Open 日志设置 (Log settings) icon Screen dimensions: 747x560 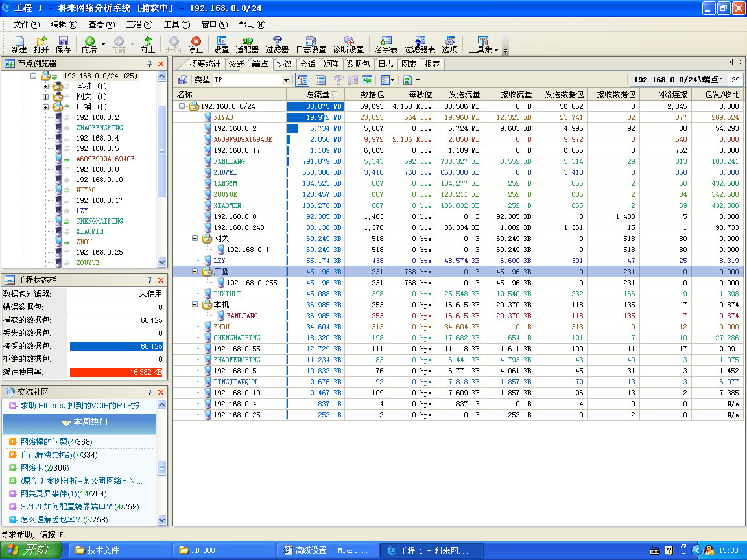point(311,44)
